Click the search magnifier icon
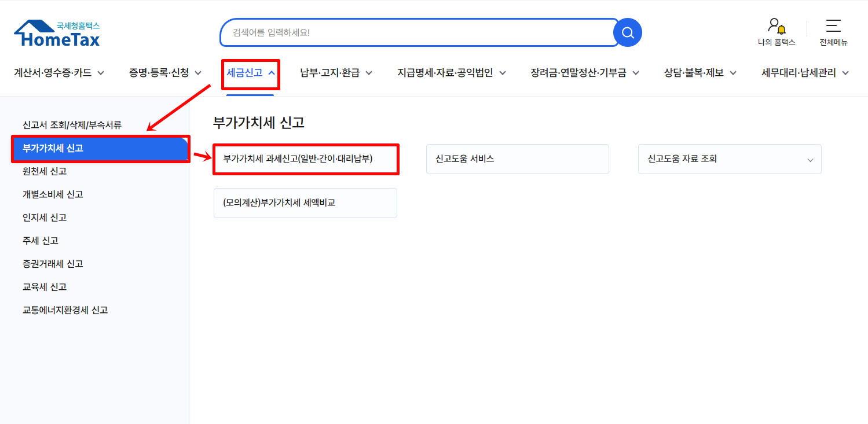Image resolution: width=868 pixels, height=424 pixels. click(627, 32)
